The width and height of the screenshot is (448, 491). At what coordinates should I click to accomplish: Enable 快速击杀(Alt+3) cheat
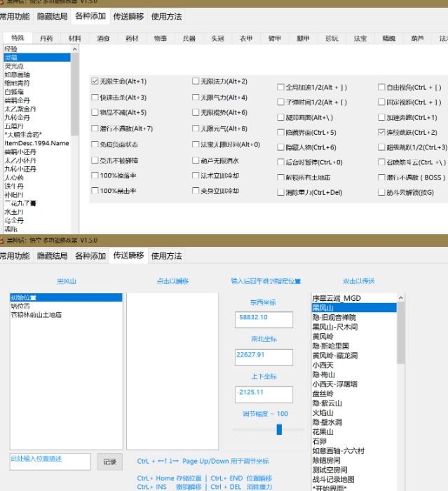[x=95, y=97]
